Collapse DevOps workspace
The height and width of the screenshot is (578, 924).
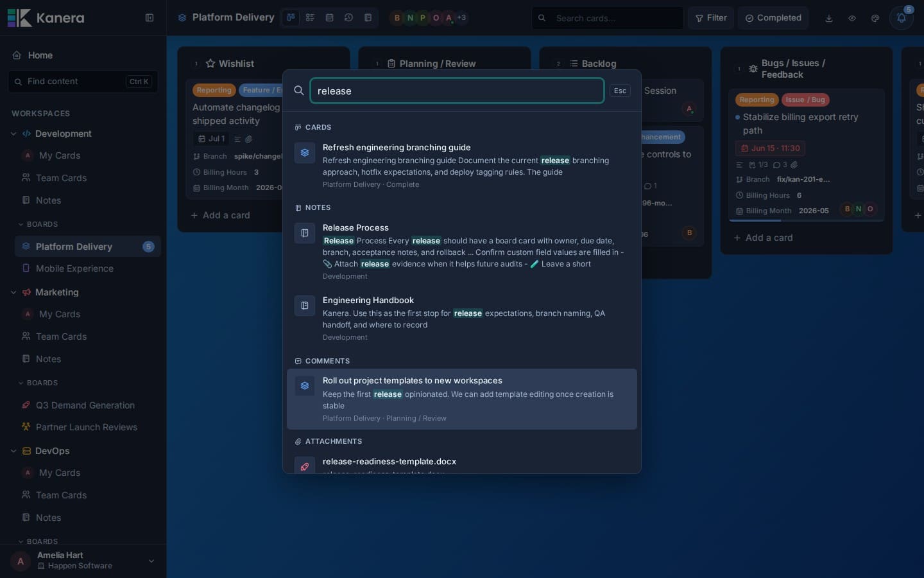pyautogui.click(x=13, y=451)
